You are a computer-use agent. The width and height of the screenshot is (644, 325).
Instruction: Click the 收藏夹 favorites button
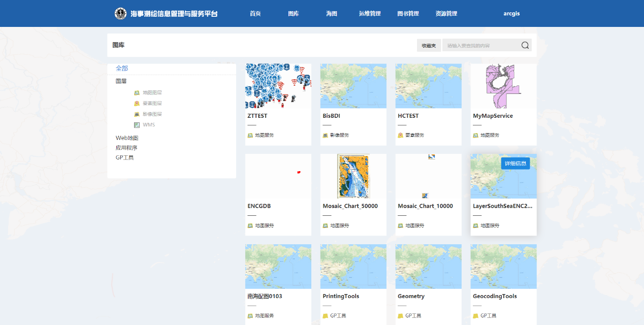429,46
